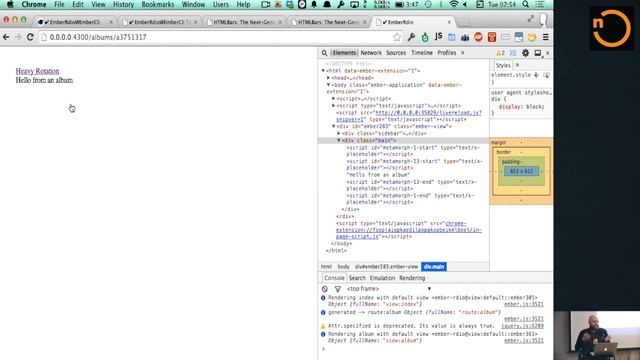
Task: Click the Wi-Fi icon in menu bar
Action: tap(453, 4)
